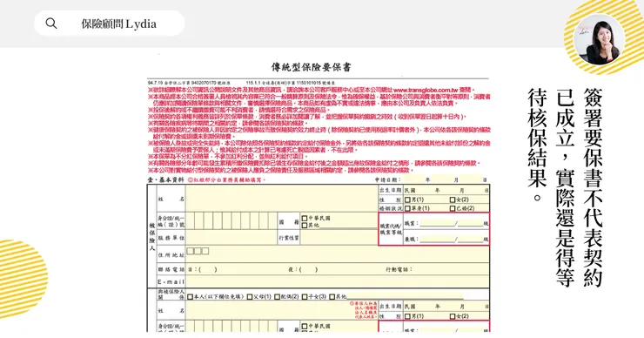Click the 申請日期 year field

click(x=414, y=179)
